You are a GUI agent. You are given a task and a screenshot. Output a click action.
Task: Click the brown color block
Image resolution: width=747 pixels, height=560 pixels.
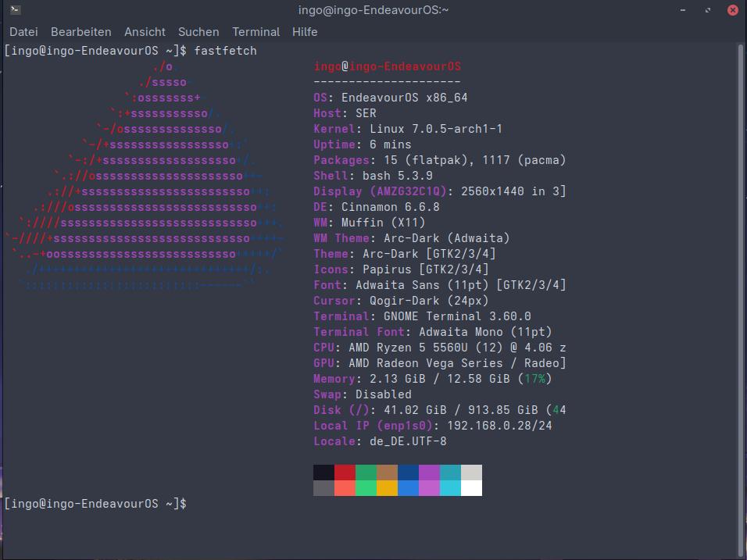(x=388, y=473)
